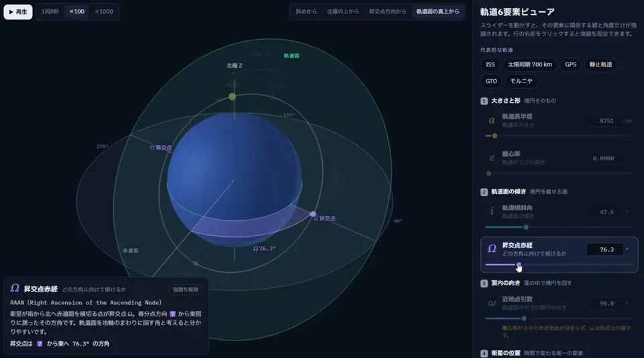Click the Ω icon in the info popup
Screen dimensions: 644x358
pyautogui.click(x=15, y=288)
